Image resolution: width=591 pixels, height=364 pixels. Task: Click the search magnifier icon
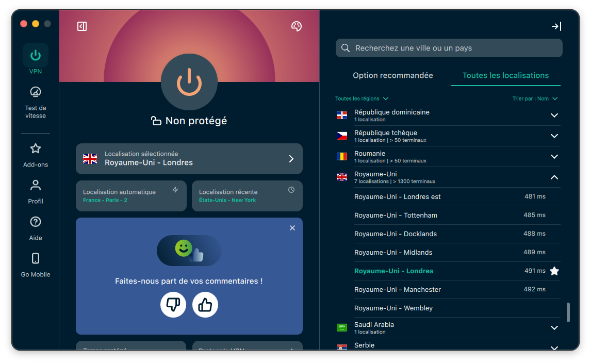coord(345,48)
